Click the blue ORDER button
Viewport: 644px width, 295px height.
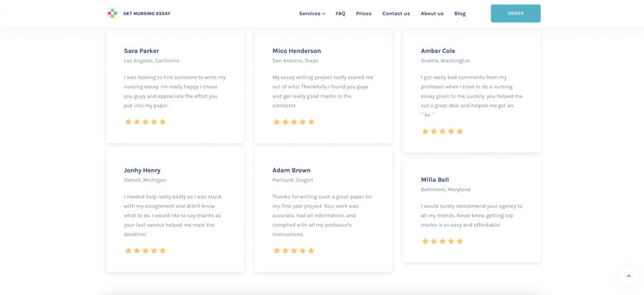[x=516, y=14]
